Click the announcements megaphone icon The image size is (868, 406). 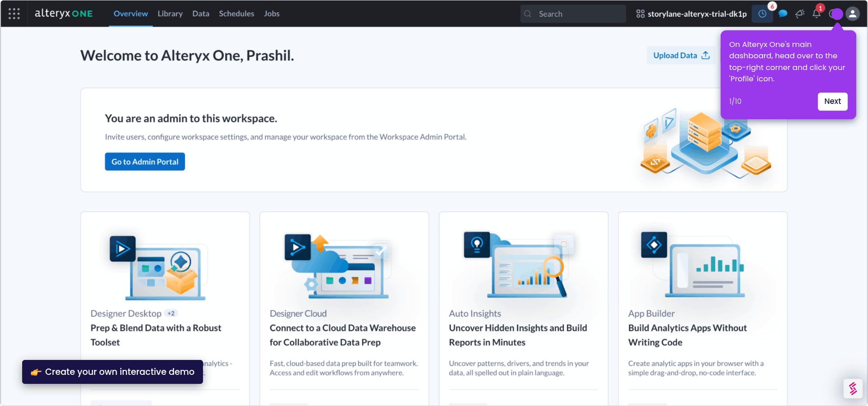pos(800,14)
